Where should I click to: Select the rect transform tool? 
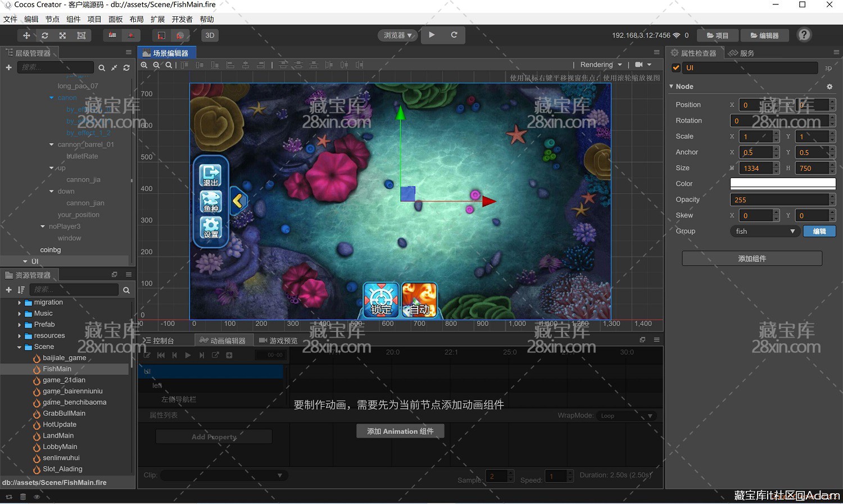point(81,35)
